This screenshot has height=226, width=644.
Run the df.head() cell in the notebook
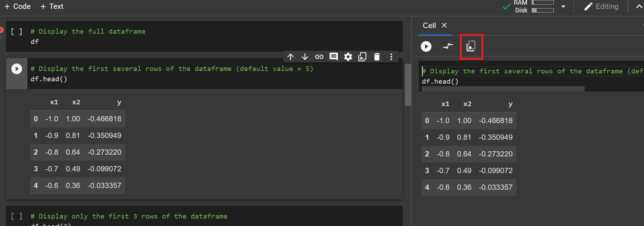tap(17, 69)
